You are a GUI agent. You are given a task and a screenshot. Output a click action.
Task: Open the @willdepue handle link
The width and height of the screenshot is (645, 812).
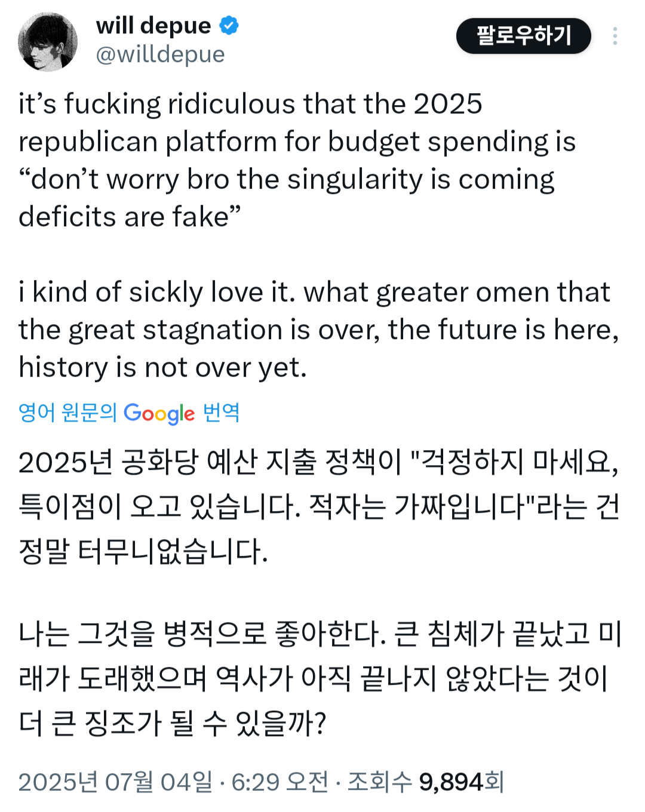click(x=160, y=54)
